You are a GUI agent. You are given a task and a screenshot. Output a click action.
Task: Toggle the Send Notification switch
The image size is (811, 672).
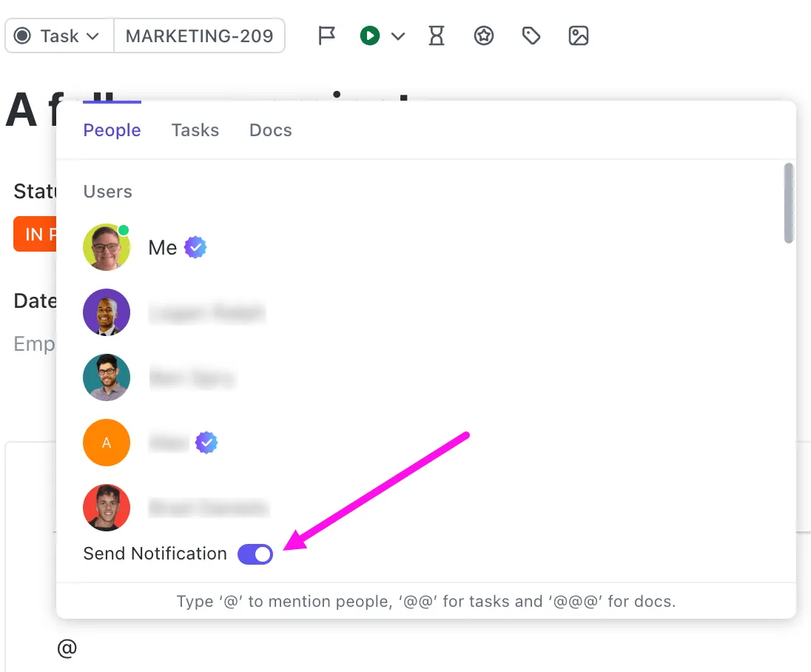coord(255,554)
